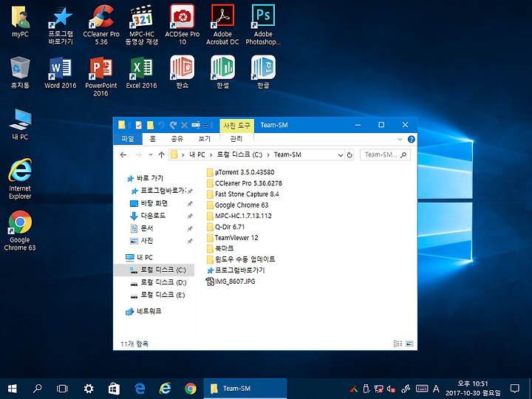Switch to the 보기 ribbon tab
The width and height of the screenshot is (532, 399).
pyautogui.click(x=204, y=138)
